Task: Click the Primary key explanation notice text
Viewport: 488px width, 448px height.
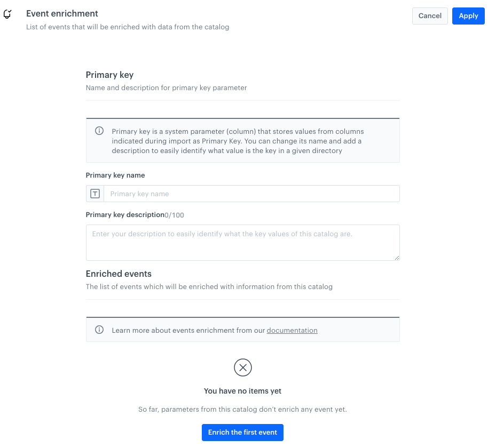Action: [x=238, y=141]
